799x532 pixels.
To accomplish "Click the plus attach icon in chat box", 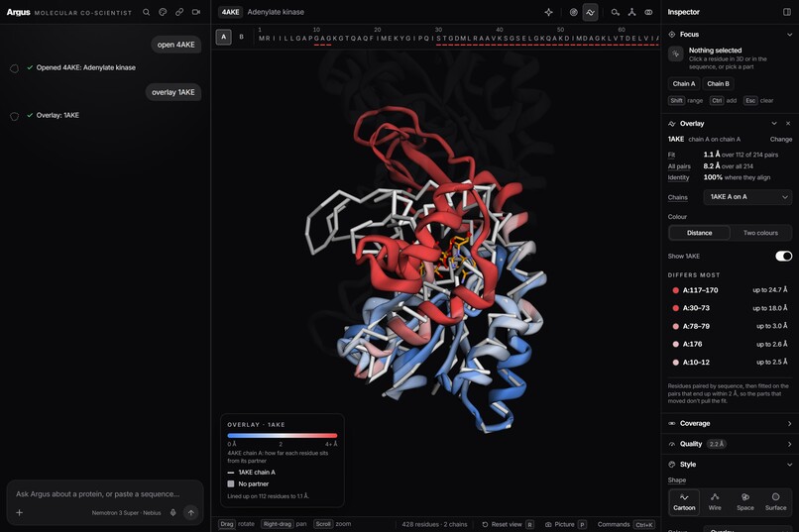I will 20,512.
